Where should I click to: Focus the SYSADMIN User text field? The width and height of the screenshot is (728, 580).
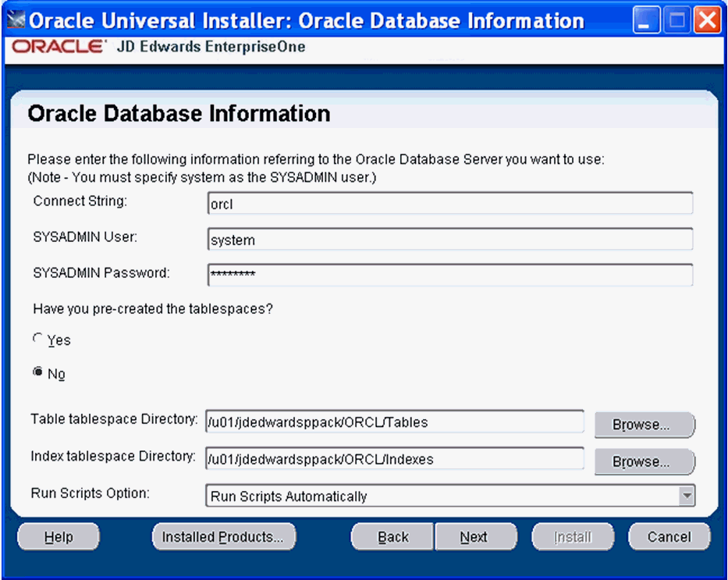[x=449, y=240]
